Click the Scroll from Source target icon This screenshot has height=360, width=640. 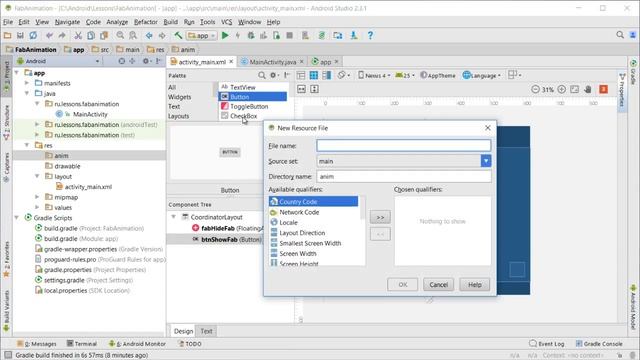click(122, 61)
